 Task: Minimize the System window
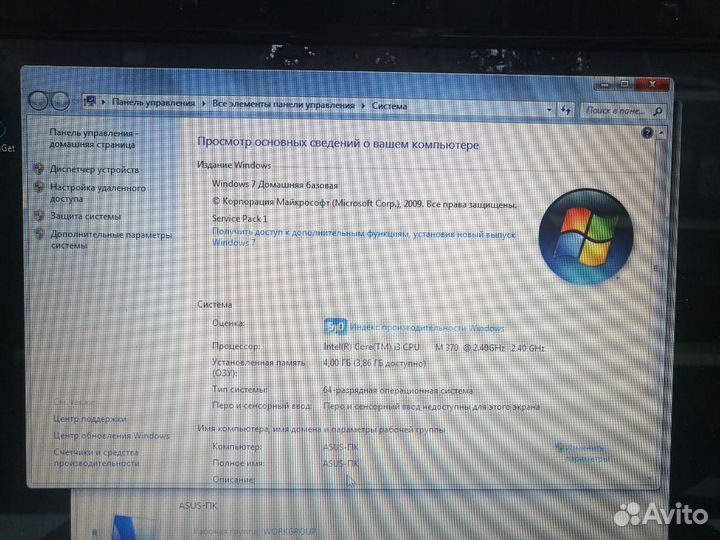coord(605,84)
